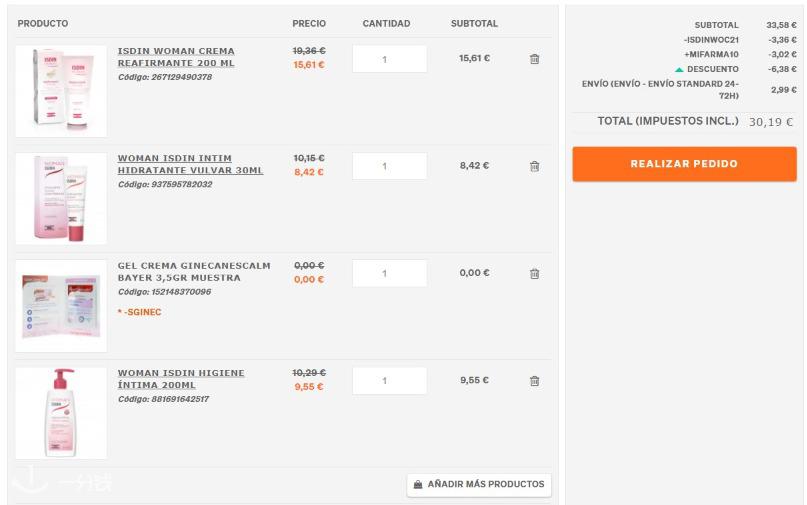Edit quantity field for Crema Reafirmante

pyautogui.click(x=389, y=59)
